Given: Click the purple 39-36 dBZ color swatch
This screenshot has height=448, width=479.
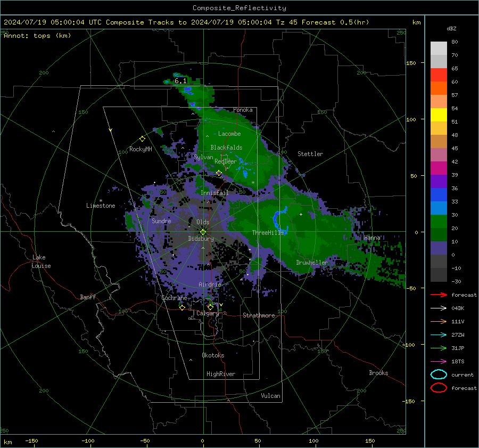Looking at the screenshot, I should tap(439, 181).
